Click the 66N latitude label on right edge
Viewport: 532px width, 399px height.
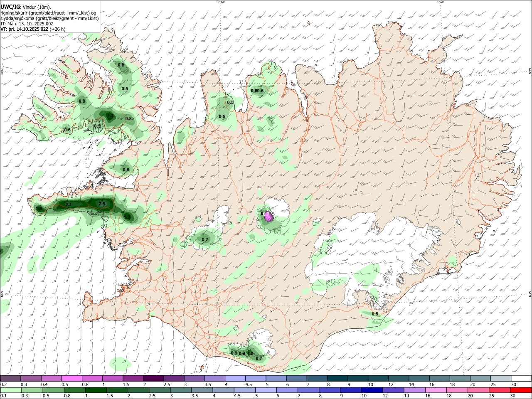(530, 71)
